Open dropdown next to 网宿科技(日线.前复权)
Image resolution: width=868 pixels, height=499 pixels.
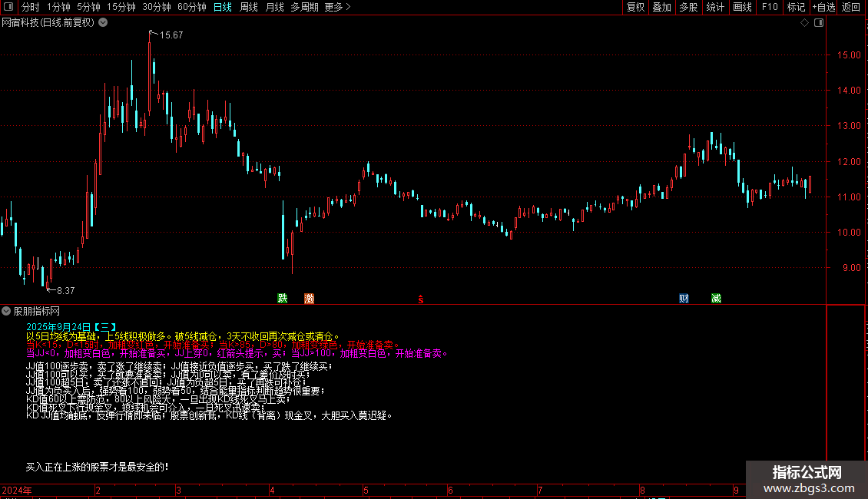click(103, 22)
